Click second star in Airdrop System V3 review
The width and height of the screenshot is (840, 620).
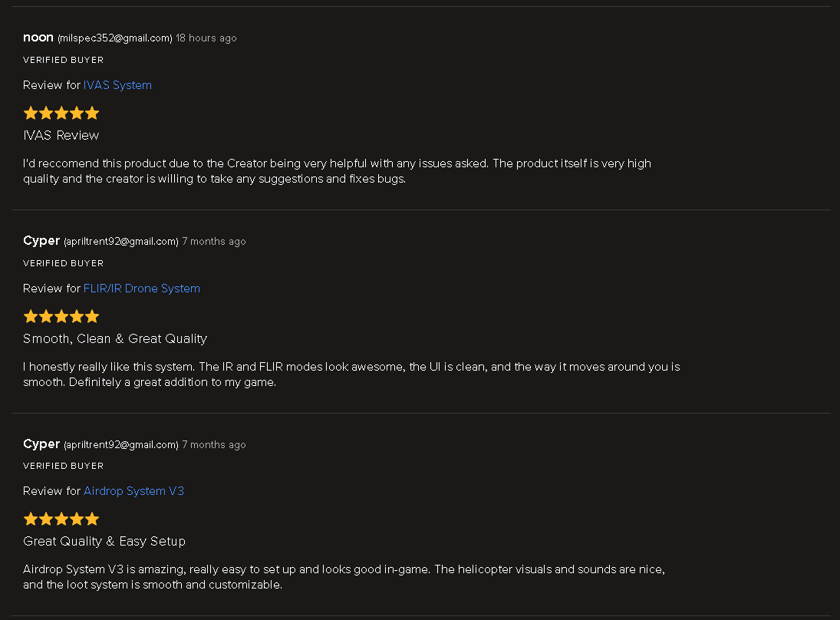(x=46, y=519)
